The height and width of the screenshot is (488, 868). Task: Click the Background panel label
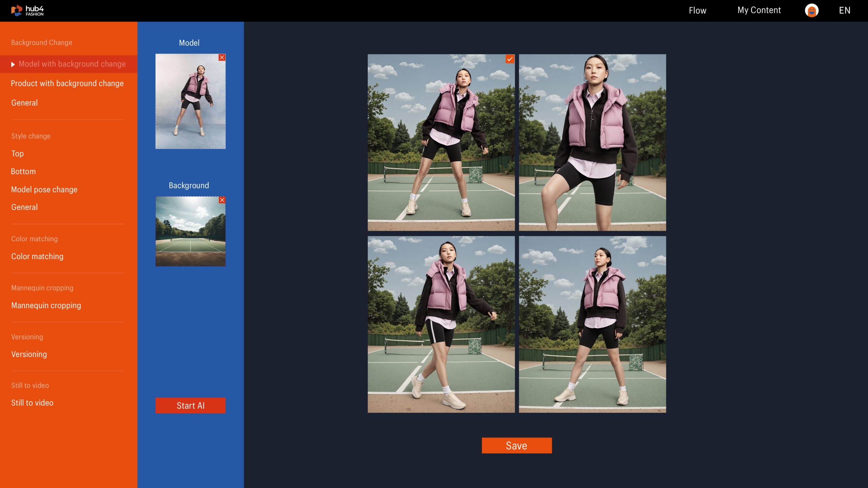(x=189, y=185)
